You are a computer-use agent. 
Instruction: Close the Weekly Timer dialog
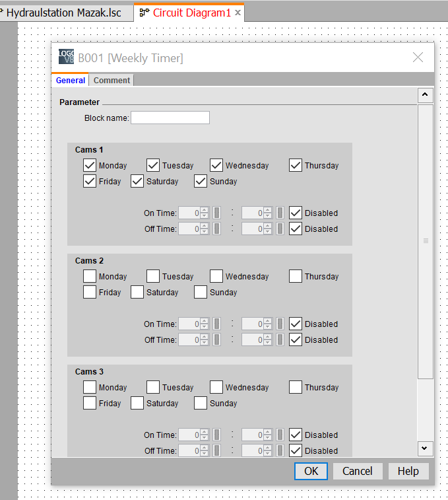[x=418, y=57]
